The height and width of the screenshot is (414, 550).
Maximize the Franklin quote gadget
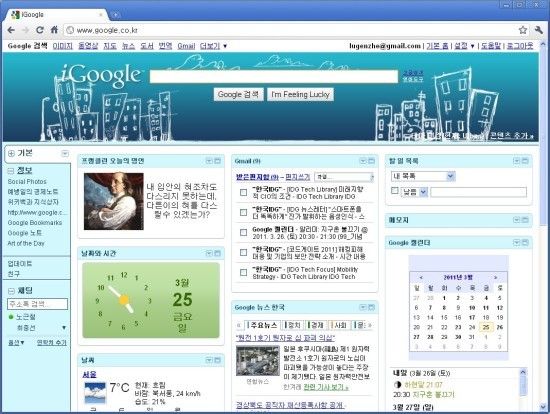click(217, 161)
